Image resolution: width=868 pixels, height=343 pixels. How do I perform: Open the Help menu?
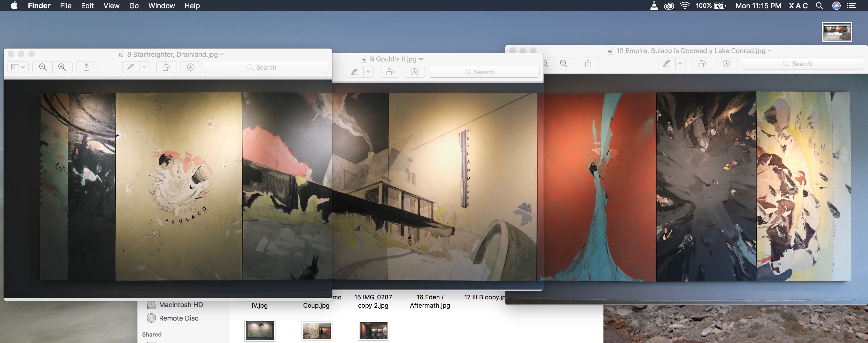pos(192,6)
